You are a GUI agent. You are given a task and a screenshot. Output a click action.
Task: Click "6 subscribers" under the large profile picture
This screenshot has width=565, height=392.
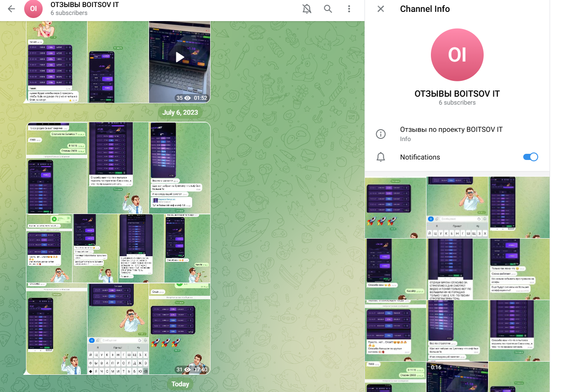(x=457, y=102)
